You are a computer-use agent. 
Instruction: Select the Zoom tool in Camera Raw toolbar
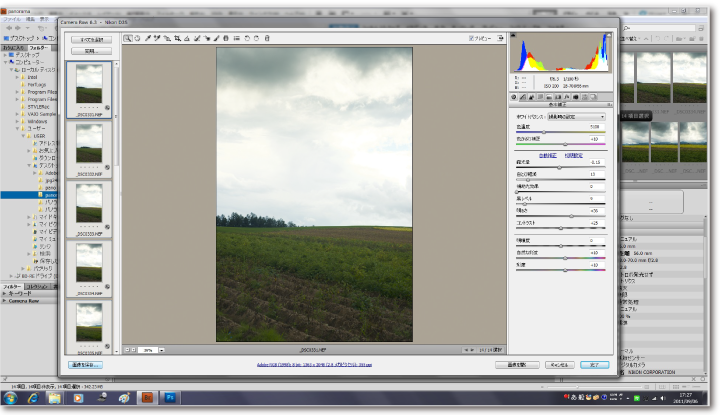(128, 39)
